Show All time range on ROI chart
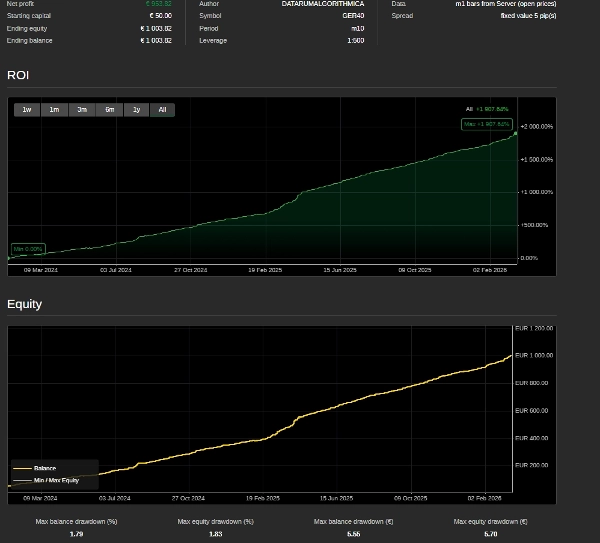Image resolution: width=600 pixels, height=543 pixels. click(162, 110)
